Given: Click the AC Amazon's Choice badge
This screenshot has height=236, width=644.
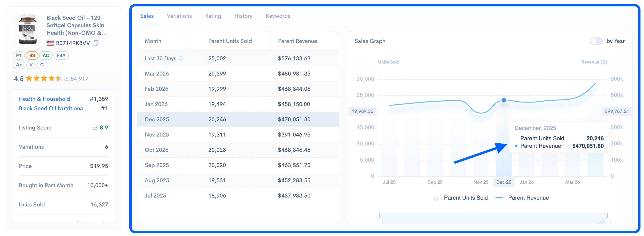Looking at the screenshot, I should tap(46, 55).
